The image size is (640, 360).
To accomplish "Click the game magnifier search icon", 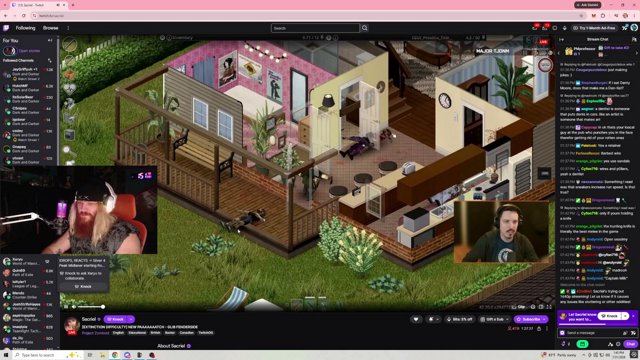I will tap(69, 151).
